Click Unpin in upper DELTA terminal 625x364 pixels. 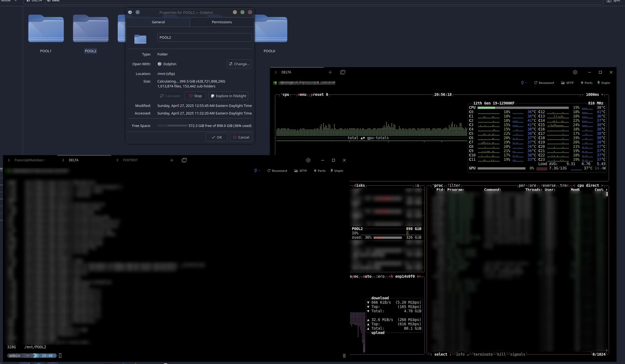pos(604,83)
